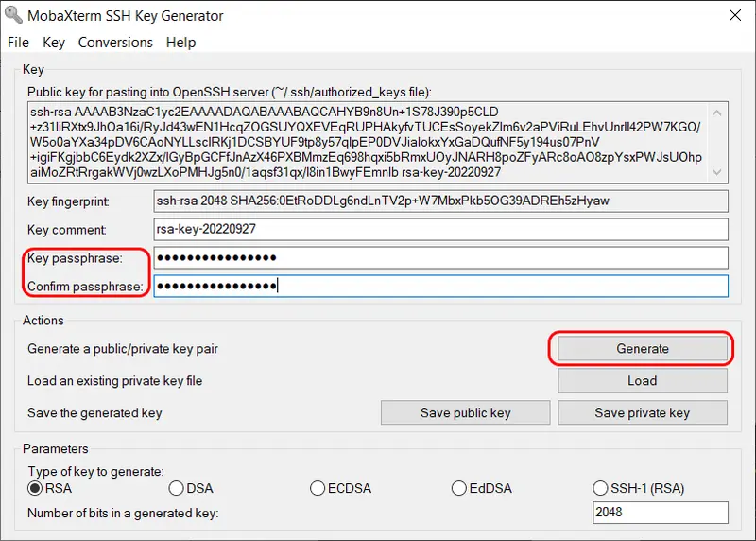Open the Help menu
The height and width of the screenshot is (541, 756).
[180, 43]
